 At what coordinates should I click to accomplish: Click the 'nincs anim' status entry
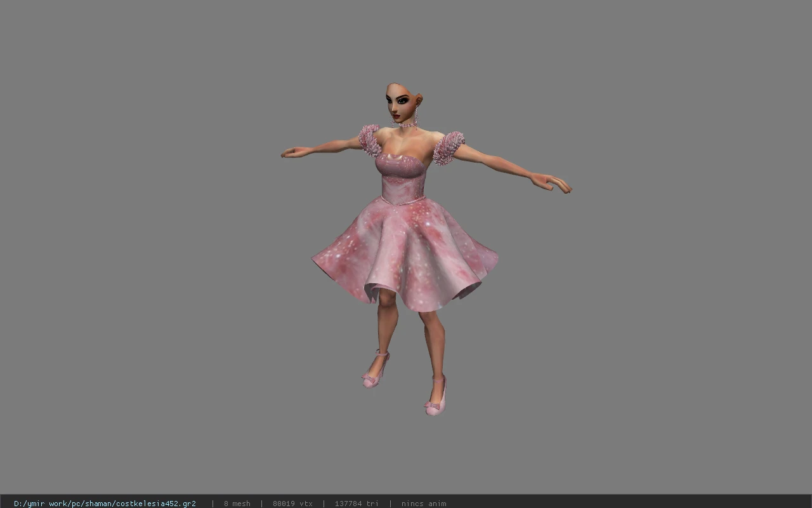pyautogui.click(x=424, y=504)
